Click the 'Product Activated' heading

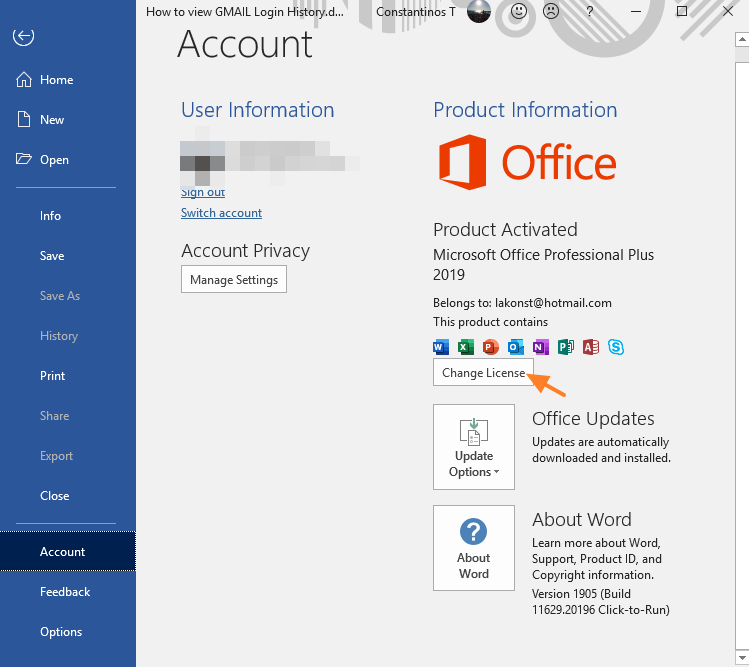coord(505,229)
